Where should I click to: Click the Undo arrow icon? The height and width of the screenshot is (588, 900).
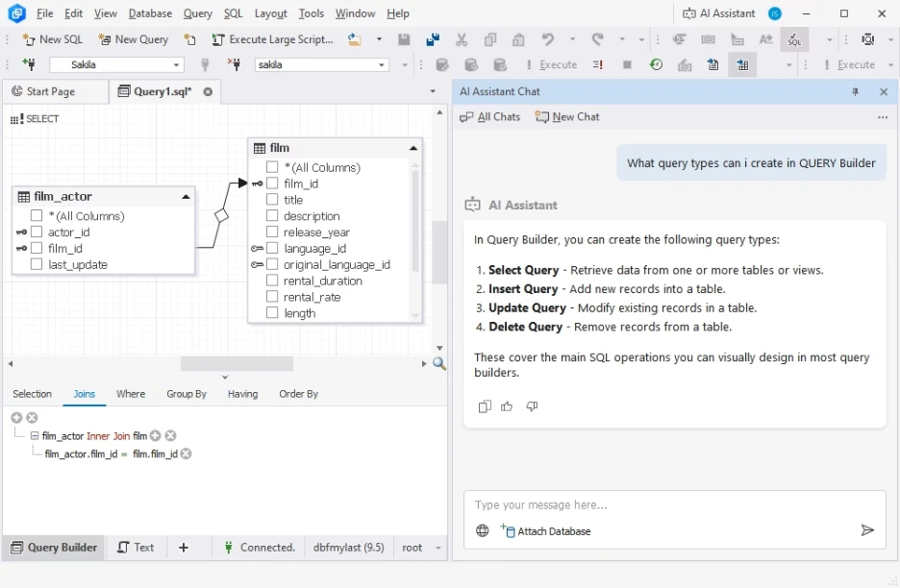coord(548,39)
